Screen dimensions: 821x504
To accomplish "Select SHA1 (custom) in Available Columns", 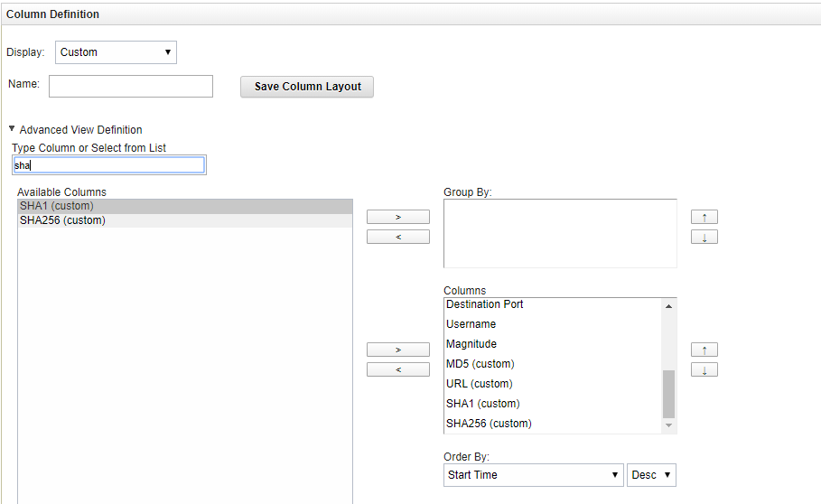I will (56, 206).
